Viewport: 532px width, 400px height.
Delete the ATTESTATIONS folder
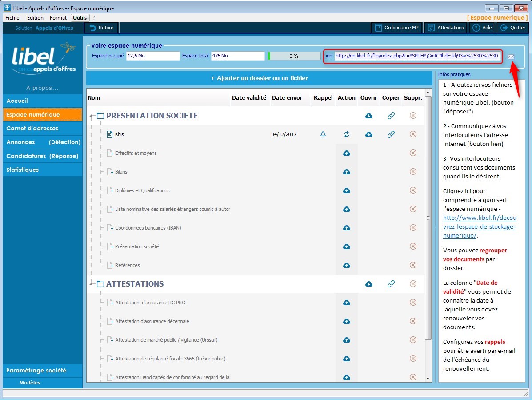click(x=413, y=284)
